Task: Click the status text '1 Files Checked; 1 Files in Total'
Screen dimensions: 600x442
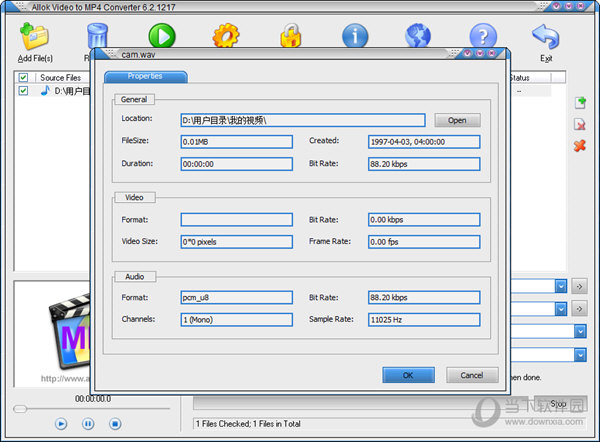Action: tap(248, 424)
